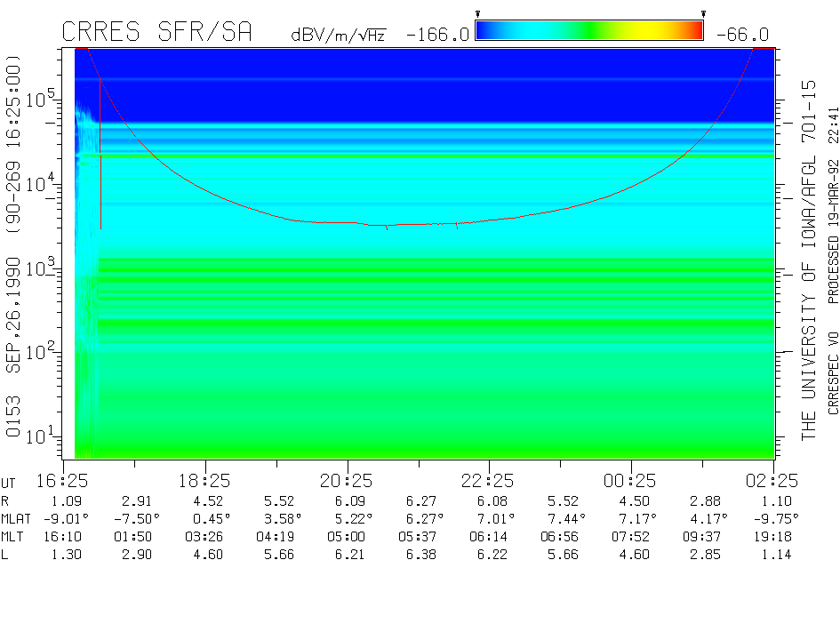Click the MLT value 16:10
Screen dimensions: 840x640
tap(63, 537)
